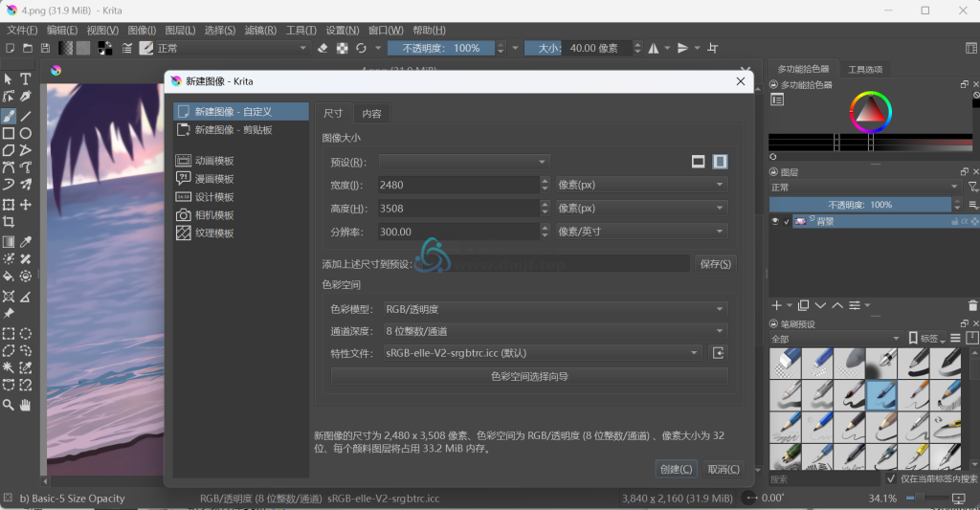Open the 特性文件 sRGB profile dropdown

543,353
